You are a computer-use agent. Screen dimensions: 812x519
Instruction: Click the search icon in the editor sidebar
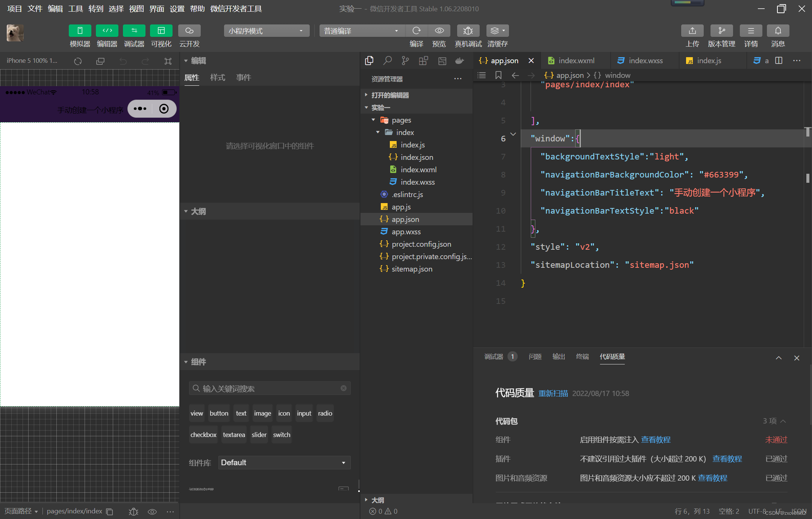[x=387, y=61]
